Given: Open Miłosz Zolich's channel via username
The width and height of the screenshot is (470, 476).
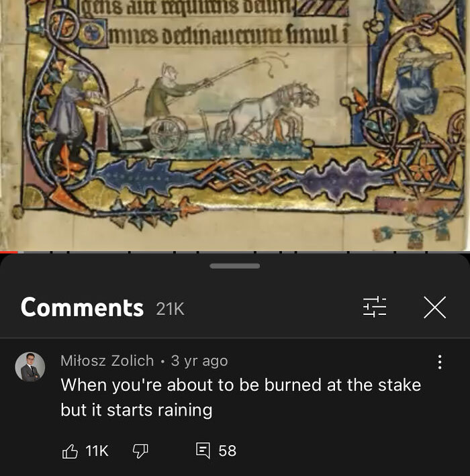Looking at the screenshot, I should (x=107, y=361).
